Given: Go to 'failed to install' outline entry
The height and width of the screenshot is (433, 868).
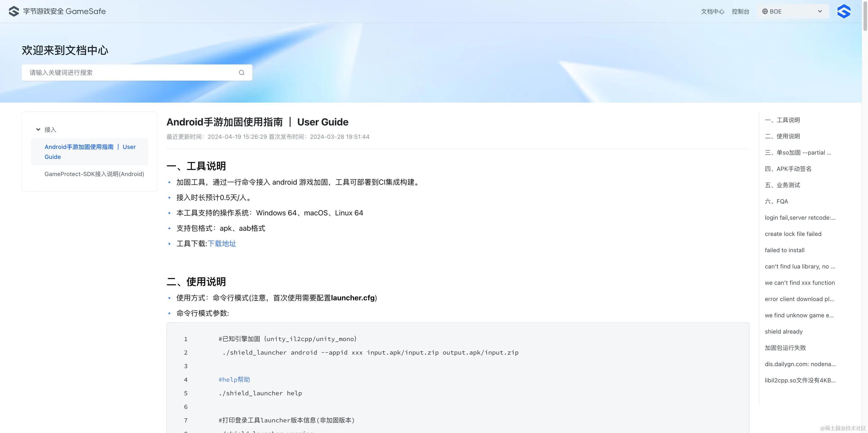Looking at the screenshot, I should [x=784, y=250].
